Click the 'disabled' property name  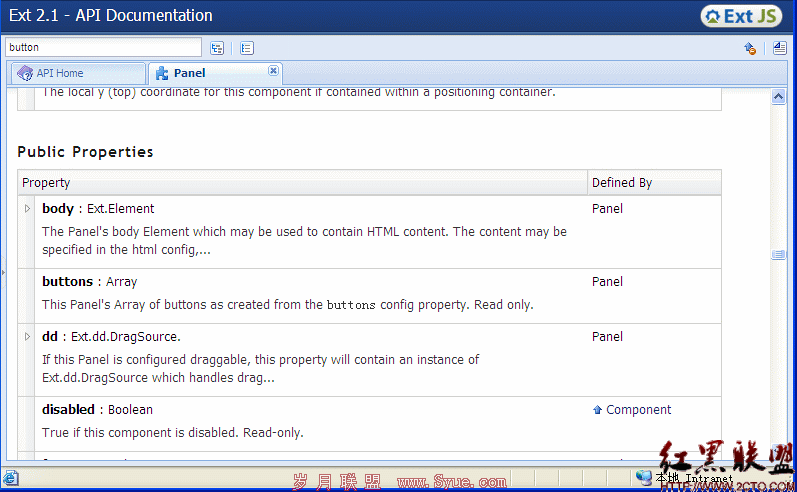pos(68,410)
